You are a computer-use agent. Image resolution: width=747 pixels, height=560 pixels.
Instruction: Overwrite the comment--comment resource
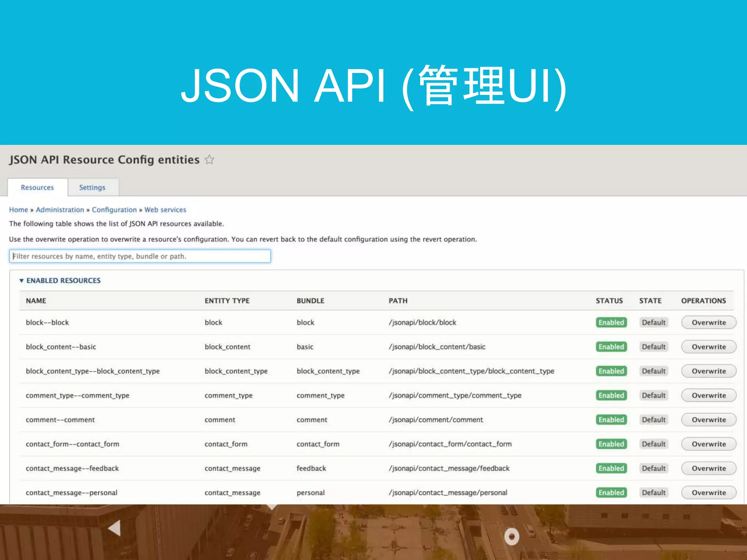click(x=709, y=420)
